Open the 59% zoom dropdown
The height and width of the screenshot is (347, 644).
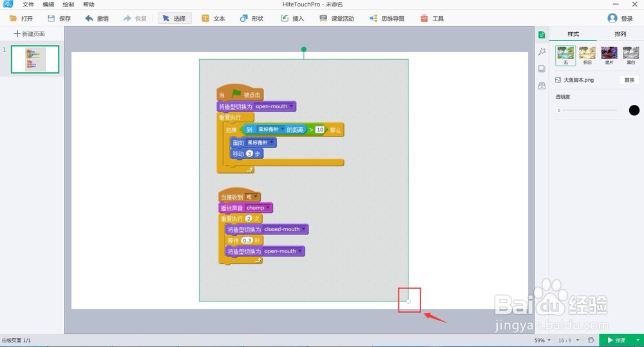click(x=542, y=341)
